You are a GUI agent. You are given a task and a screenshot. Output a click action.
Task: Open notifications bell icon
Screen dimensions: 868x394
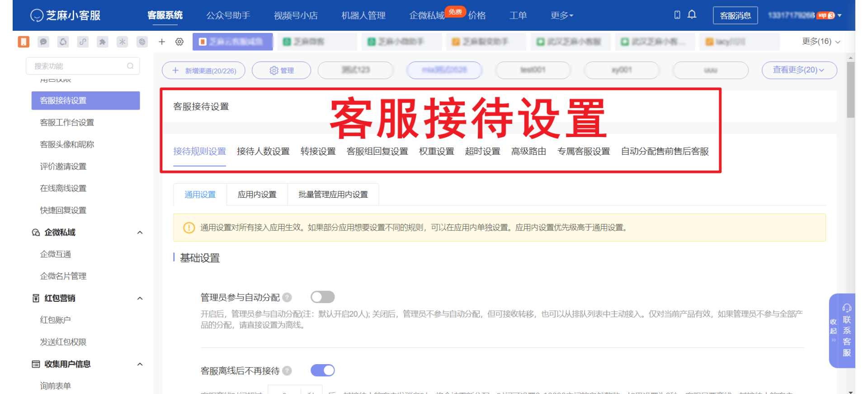[692, 15]
